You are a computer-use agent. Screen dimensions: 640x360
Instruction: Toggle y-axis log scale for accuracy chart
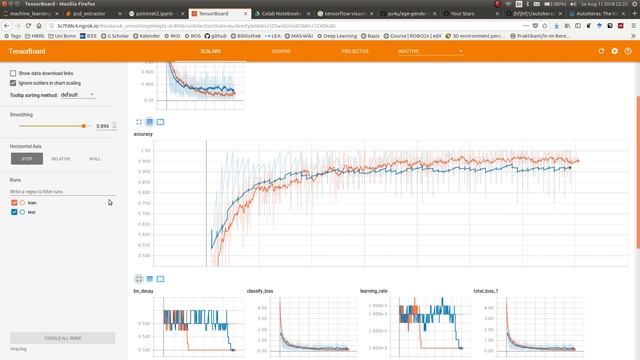[x=150, y=122]
